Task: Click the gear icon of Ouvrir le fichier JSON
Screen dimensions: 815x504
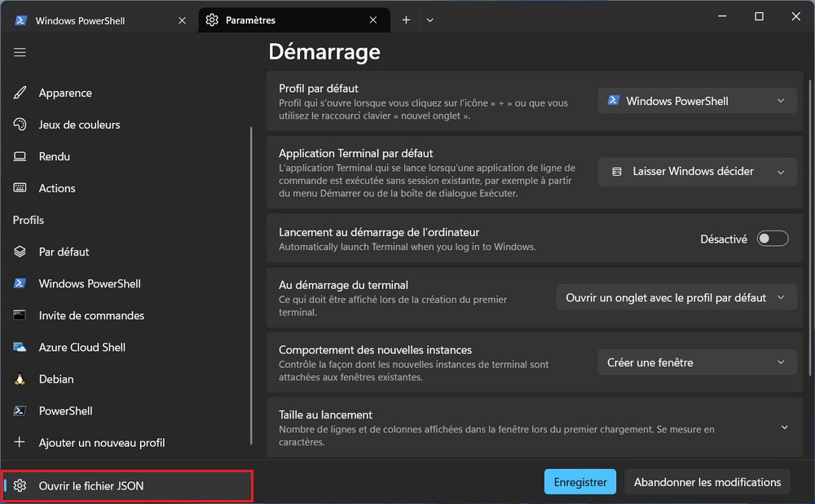Action: [20, 486]
